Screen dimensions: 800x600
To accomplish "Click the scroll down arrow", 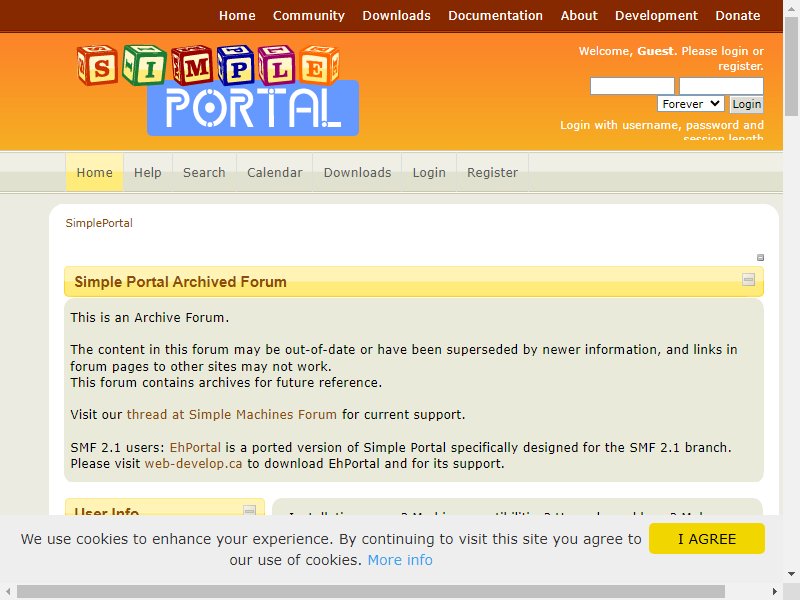I will pyautogui.click(x=791, y=574).
